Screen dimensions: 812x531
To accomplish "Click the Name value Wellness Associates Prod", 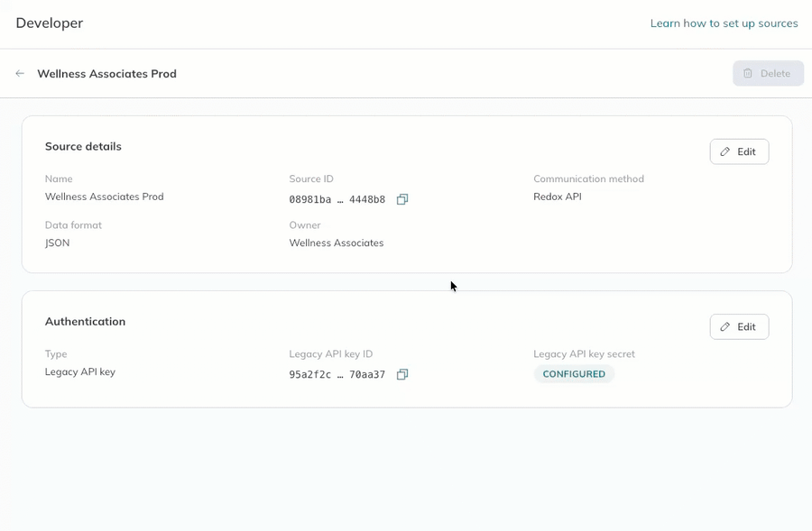I will [x=104, y=197].
